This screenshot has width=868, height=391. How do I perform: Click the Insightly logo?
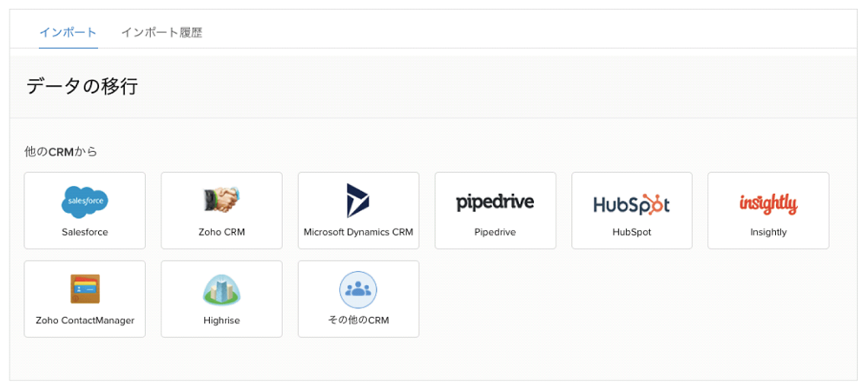[768, 204]
